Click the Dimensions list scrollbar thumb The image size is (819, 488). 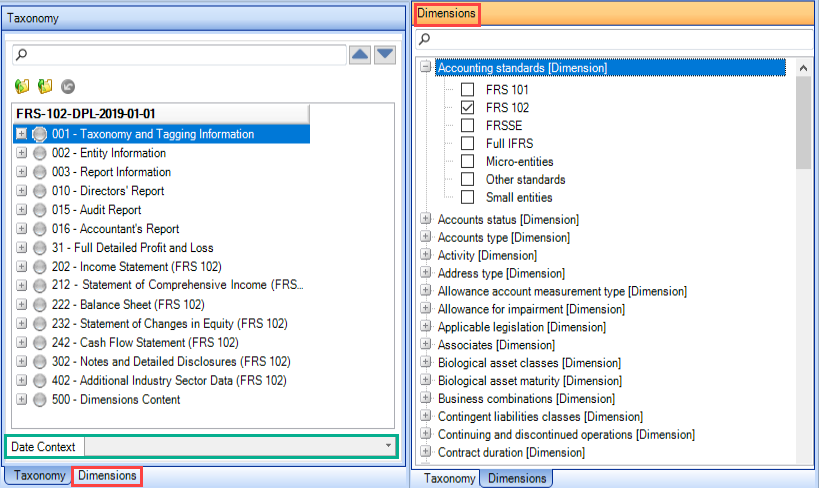click(x=803, y=123)
